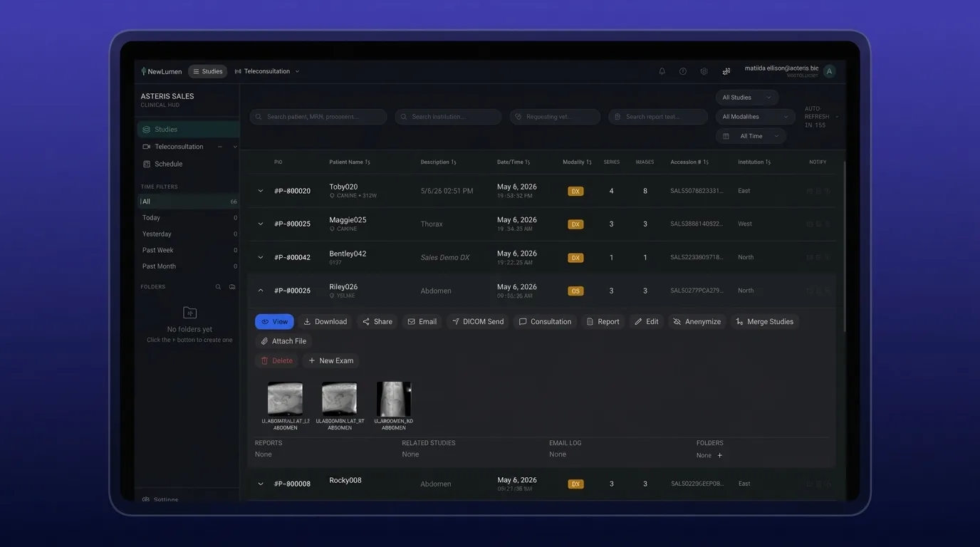This screenshot has width=980, height=547.
Task: Add the study to a folder with plus
Action: pyautogui.click(x=719, y=456)
